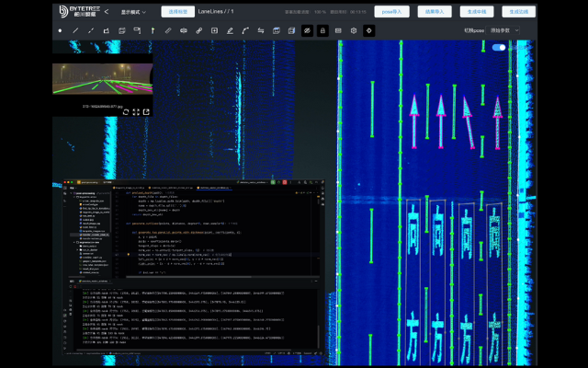Screen dimensions: 588x368
Task: Toggle the blue switch at top right
Action: [x=499, y=47]
